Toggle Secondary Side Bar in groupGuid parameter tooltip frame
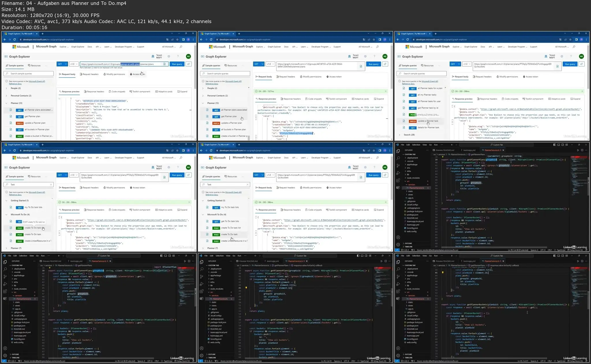The image size is (591, 364). (x=562, y=145)
